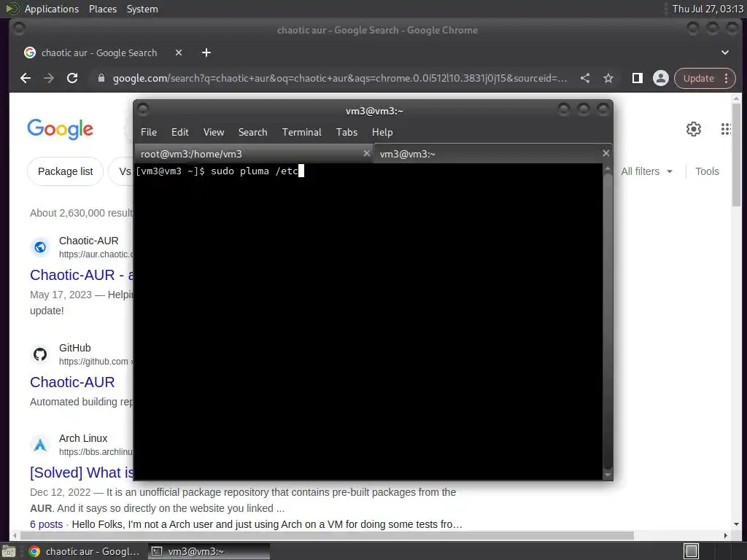Open Google search settings gear

pyautogui.click(x=694, y=128)
